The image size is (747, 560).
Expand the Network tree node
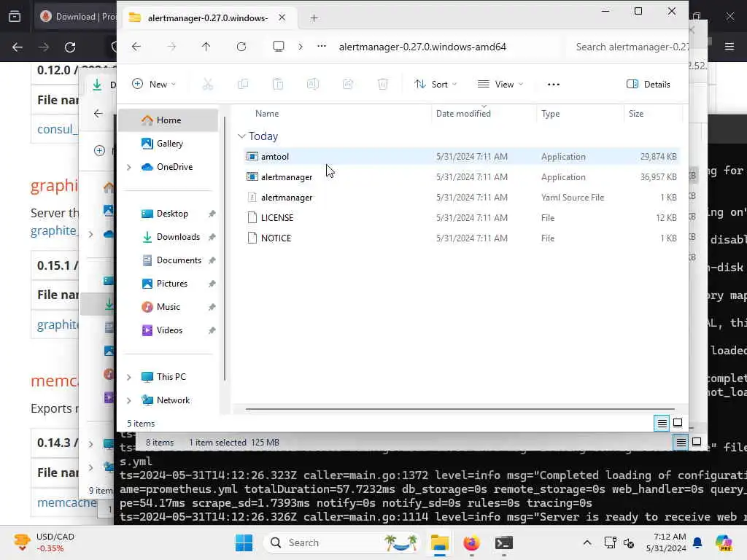point(128,400)
